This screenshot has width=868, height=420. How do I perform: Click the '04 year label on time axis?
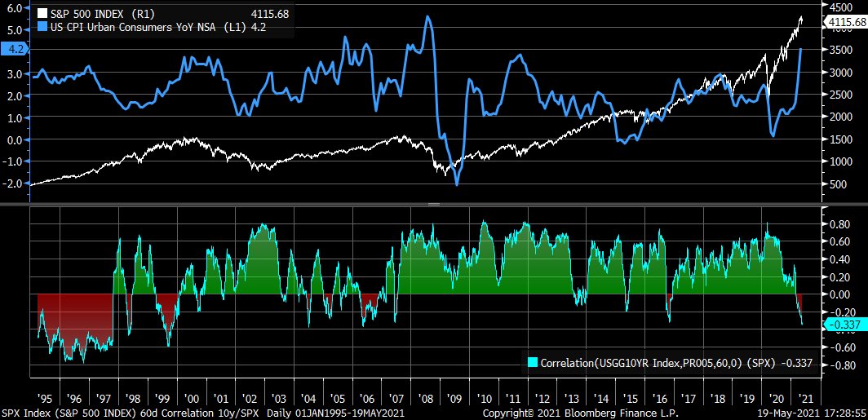point(308,399)
